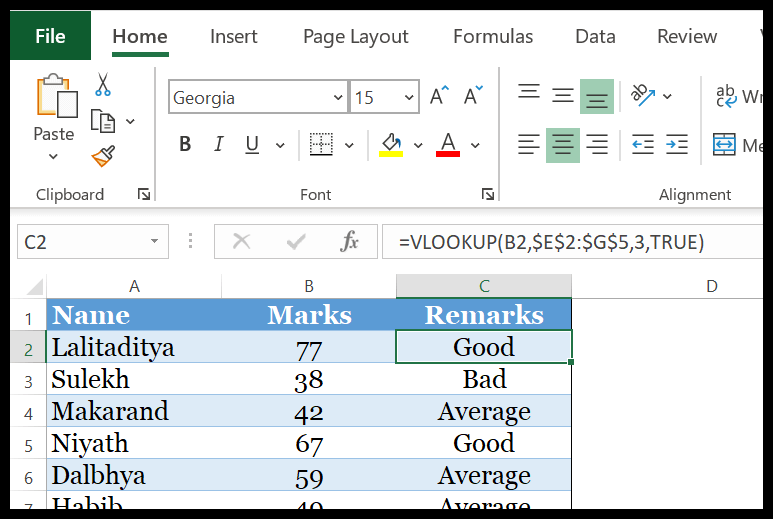773x519 pixels.
Task: Switch to the Review tab
Action: click(x=687, y=36)
